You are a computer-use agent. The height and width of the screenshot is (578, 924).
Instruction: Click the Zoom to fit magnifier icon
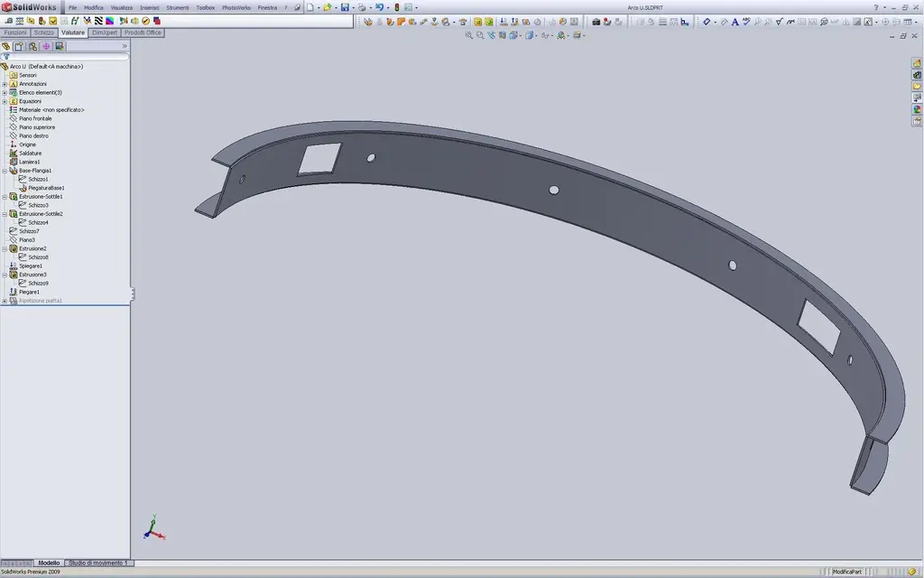point(468,35)
